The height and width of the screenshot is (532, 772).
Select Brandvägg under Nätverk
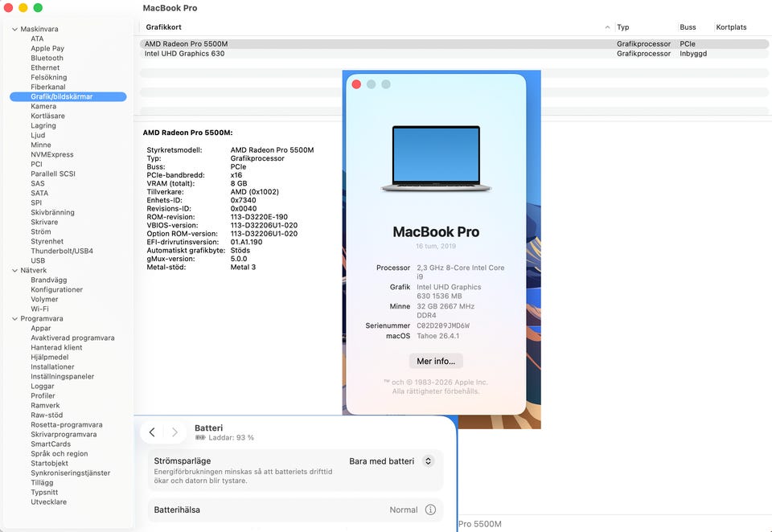click(x=49, y=280)
